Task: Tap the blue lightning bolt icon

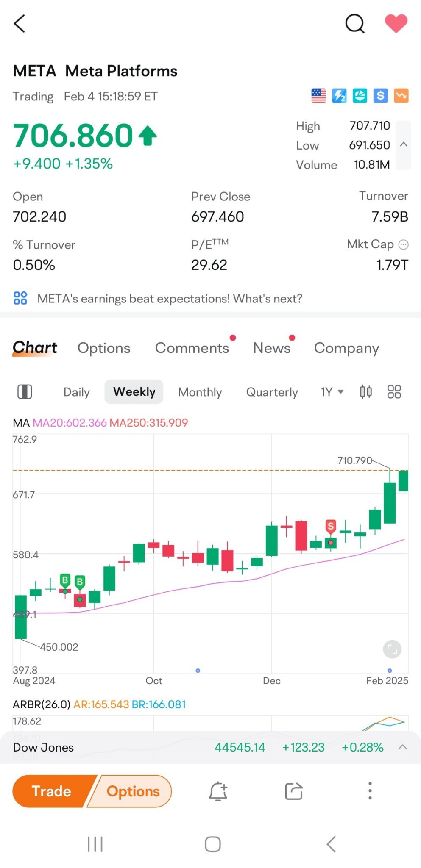Action: point(339,96)
